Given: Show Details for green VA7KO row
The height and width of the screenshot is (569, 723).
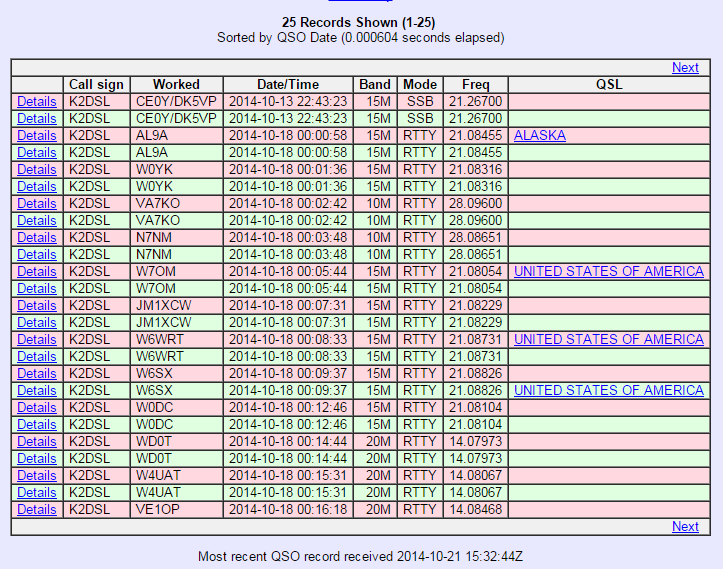Looking at the screenshot, I should coord(37,220).
